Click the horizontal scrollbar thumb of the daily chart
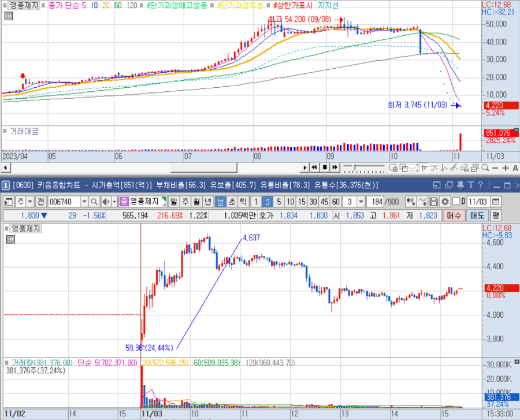The image size is (520, 420). [x=203, y=168]
